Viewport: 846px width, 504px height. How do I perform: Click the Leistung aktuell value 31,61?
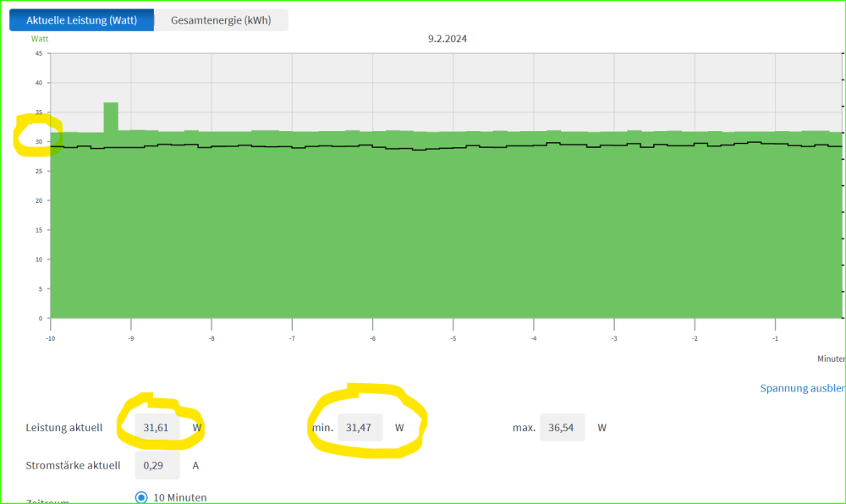[157, 427]
